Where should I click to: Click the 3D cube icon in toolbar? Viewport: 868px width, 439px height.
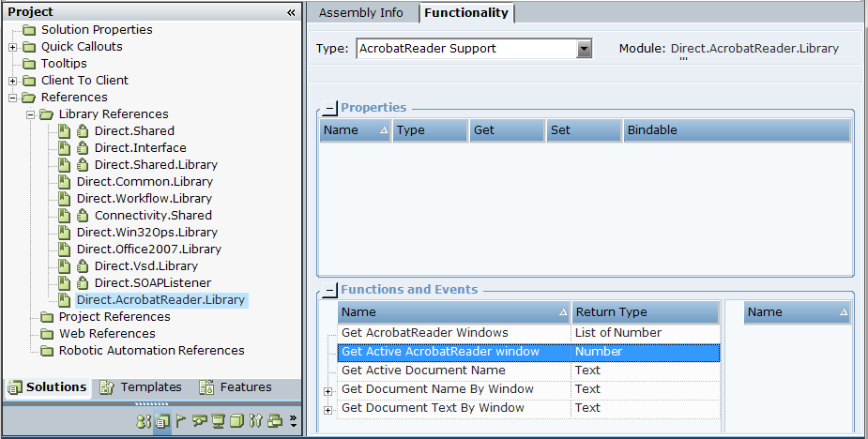pyautogui.click(x=236, y=421)
